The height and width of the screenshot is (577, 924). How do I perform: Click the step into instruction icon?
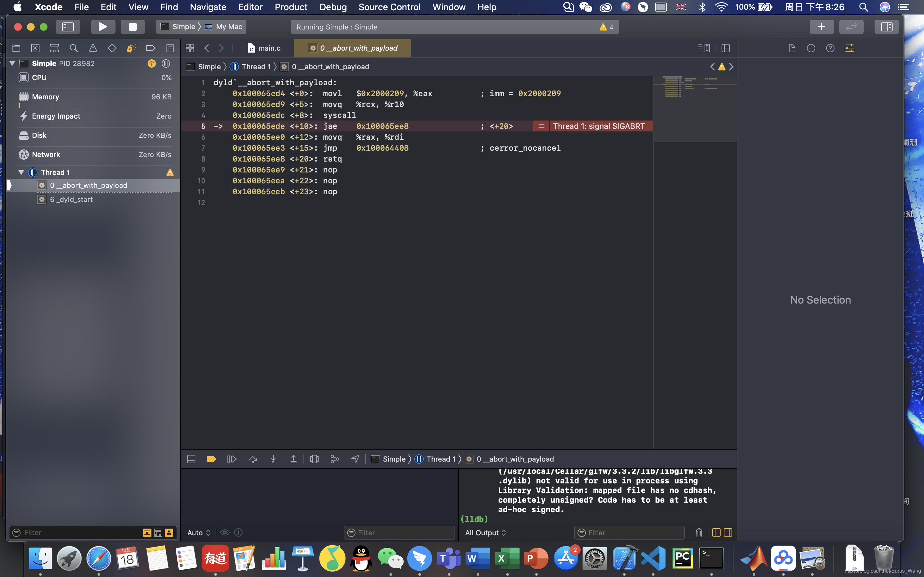click(x=273, y=459)
